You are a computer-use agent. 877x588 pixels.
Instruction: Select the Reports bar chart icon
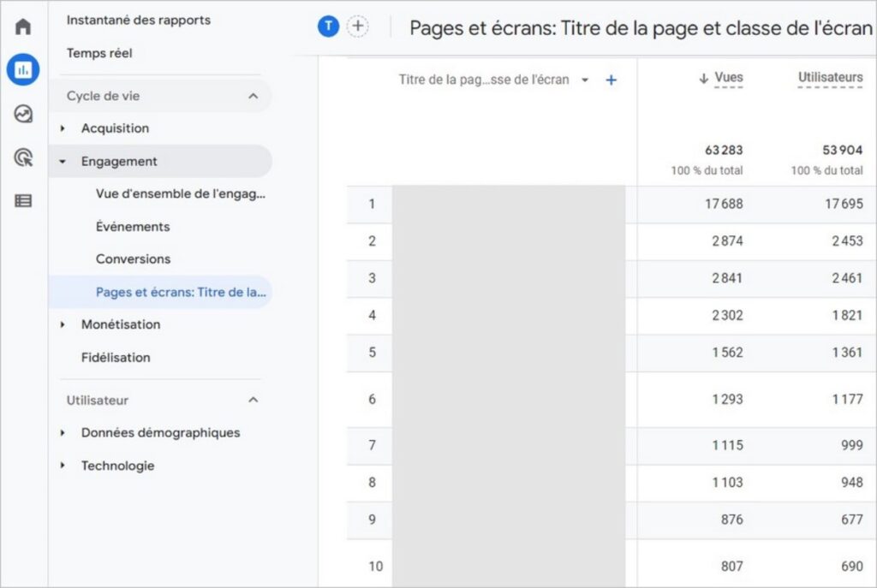click(23, 69)
